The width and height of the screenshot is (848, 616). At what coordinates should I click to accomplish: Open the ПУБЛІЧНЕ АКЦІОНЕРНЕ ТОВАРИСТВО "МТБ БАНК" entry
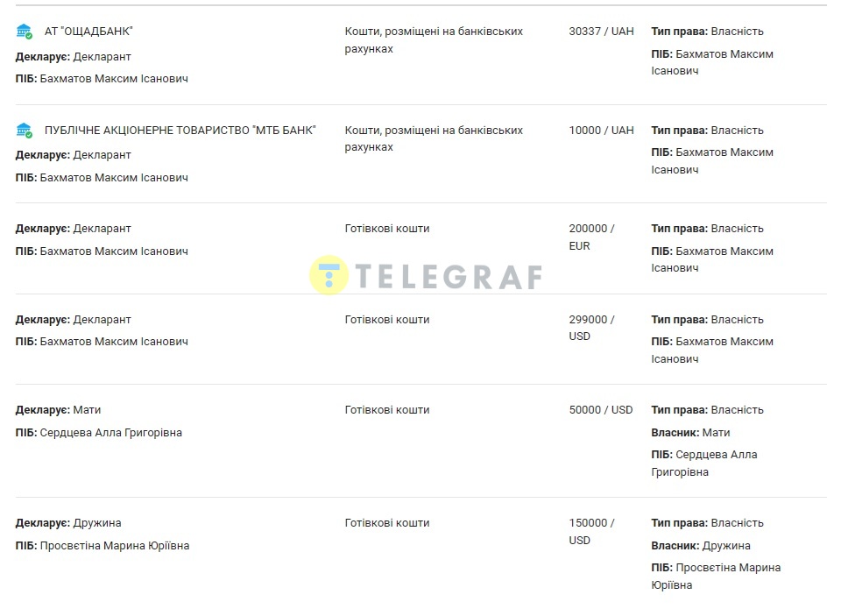pyautogui.click(x=180, y=131)
